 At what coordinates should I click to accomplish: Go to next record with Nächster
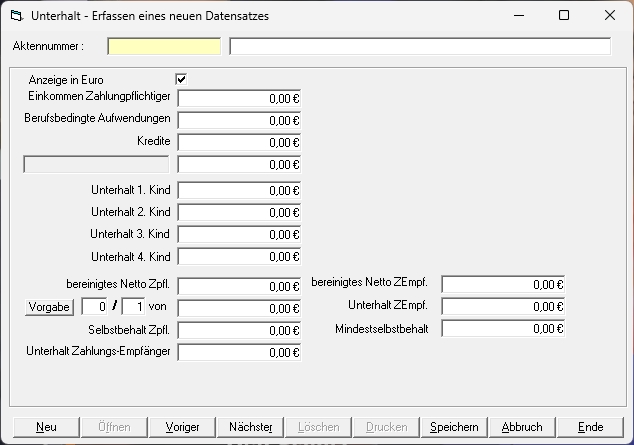tap(250, 427)
